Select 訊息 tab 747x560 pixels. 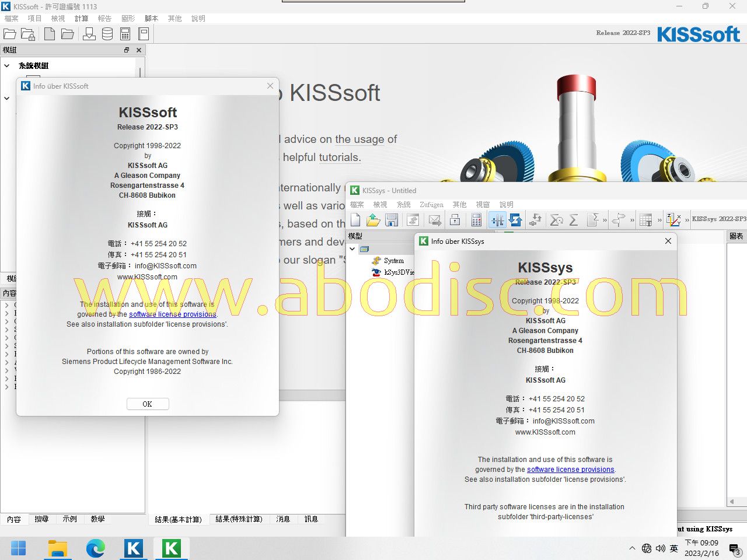coord(311,519)
